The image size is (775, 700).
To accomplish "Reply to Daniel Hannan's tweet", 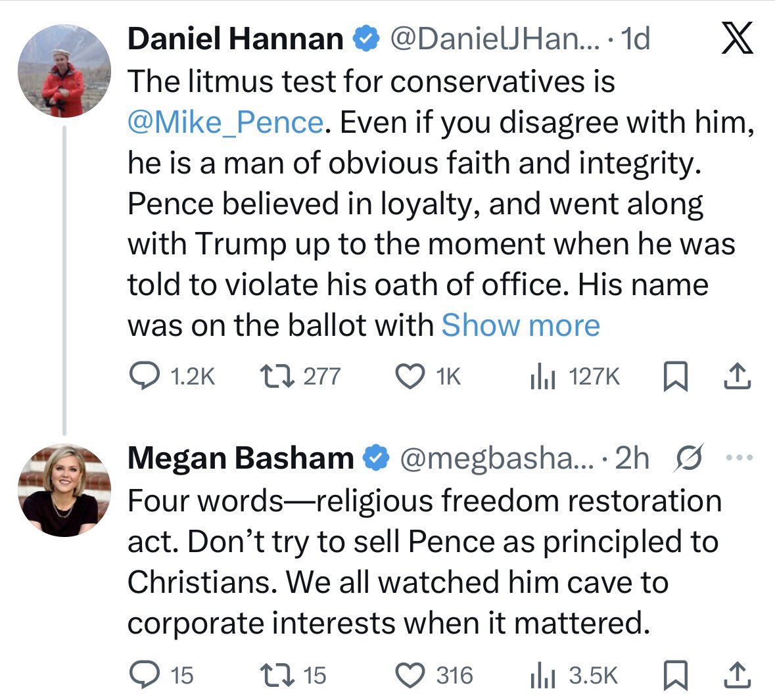I will pos(142,377).
